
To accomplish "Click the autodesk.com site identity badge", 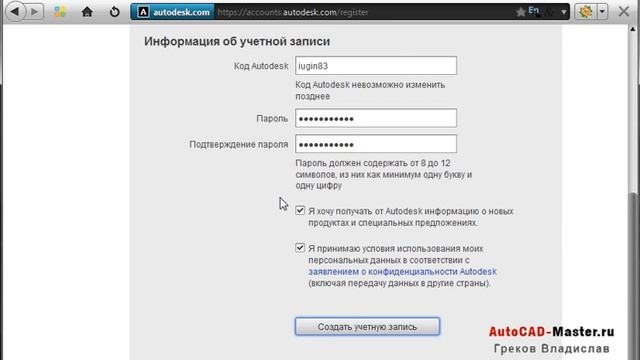I will click(x=173, y=12).
